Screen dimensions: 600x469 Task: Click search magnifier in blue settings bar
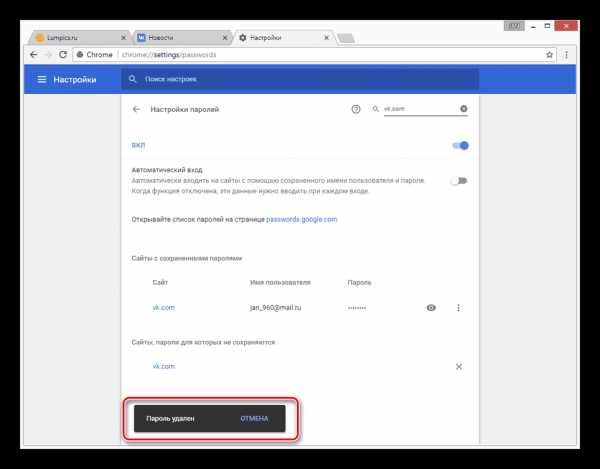132,79
